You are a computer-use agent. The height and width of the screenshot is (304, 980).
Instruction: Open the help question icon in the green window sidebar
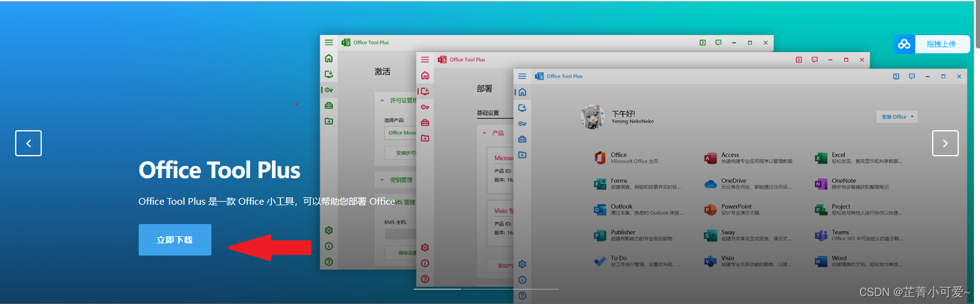coord(329,262)
